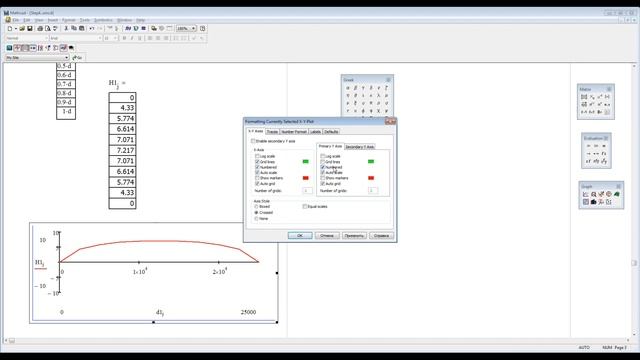Image resolution: width=640 pixels, height=360 pixels.
Task: Open the zoom percentage dropdown
Action: (x=193, y=29)
